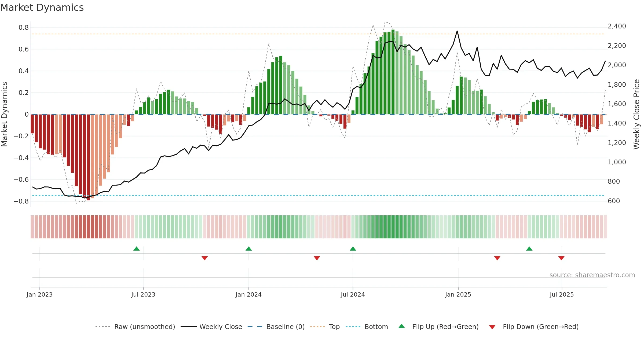Click the rotated Market Dynamics y-axis title
The width and height of the screenshot is (644, 362).
(x=4, y=114)
